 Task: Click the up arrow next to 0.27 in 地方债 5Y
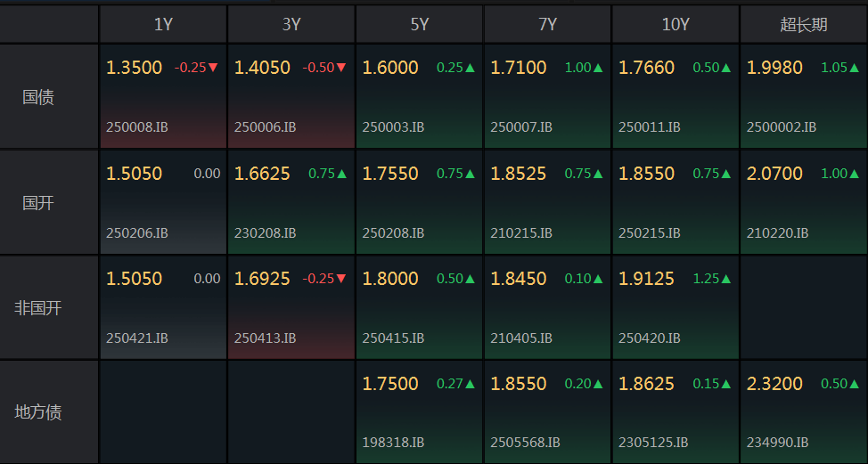[x=470, y=384]
